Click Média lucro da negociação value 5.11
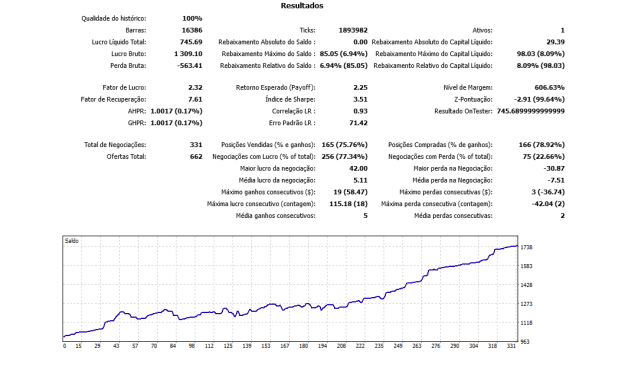This screenshot has height=365, width=625. (x=360, y=181)
